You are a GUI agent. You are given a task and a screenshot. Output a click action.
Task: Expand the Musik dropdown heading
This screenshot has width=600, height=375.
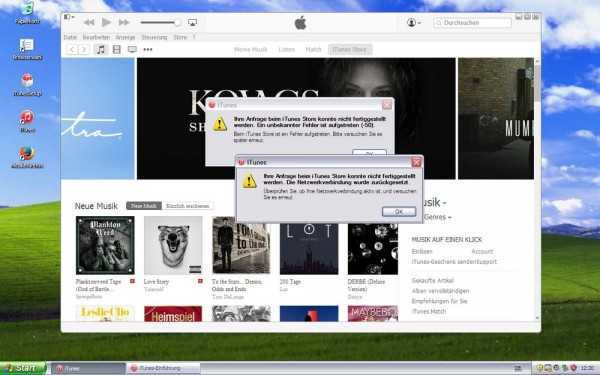435,202
